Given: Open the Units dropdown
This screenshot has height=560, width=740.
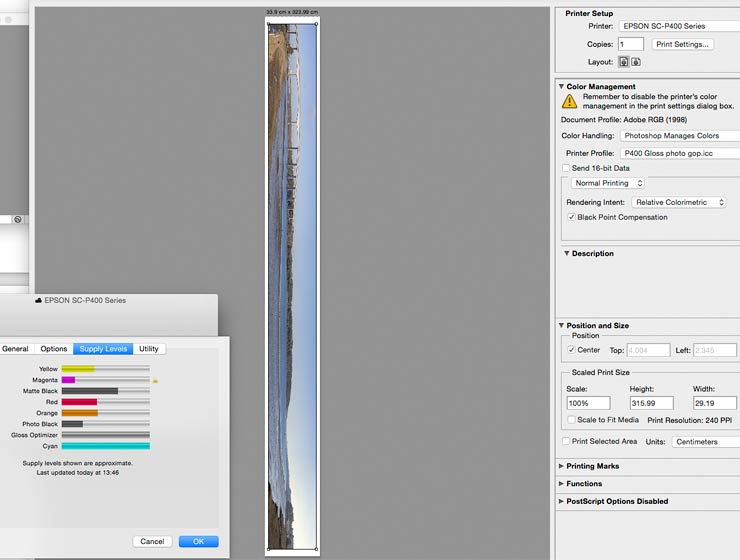Looking at the screenshot, I should (x=706, y=442).
